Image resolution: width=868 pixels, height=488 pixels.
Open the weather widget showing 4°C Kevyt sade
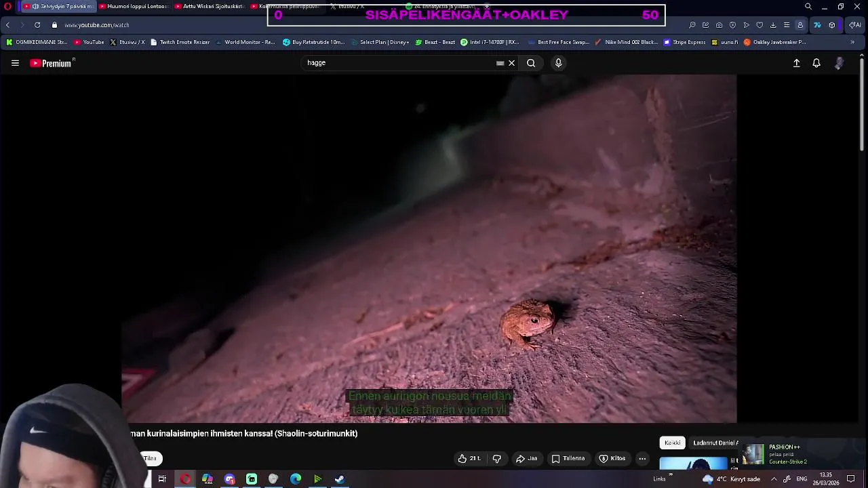731,479
